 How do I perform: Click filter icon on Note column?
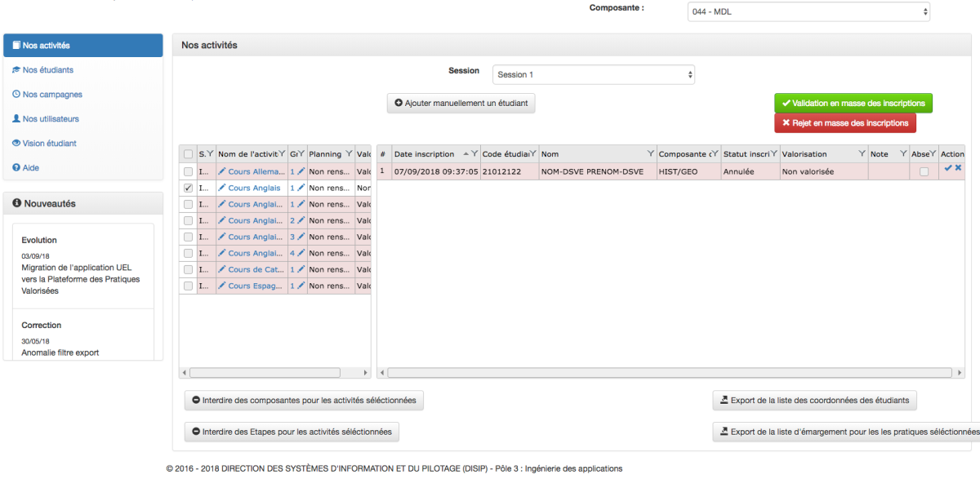[x=902, y=153]
